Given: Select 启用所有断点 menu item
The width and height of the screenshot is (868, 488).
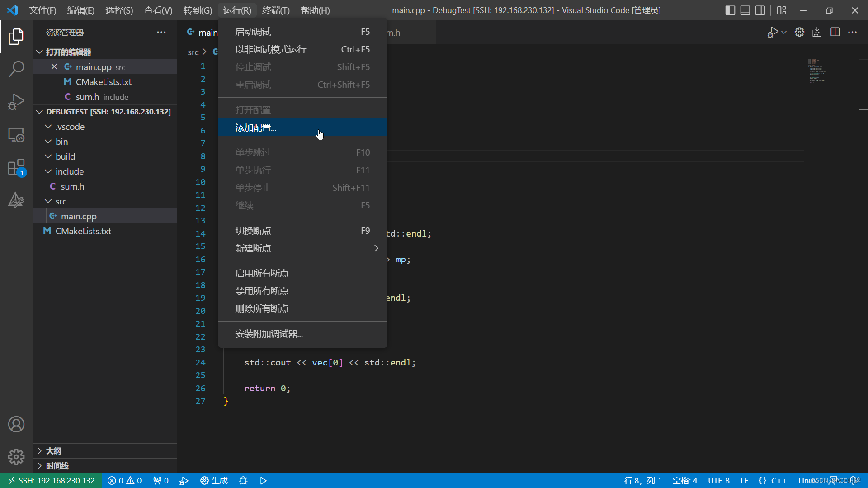Looking at the screenshot, I should pyautogui.click(x=302, y=273).
